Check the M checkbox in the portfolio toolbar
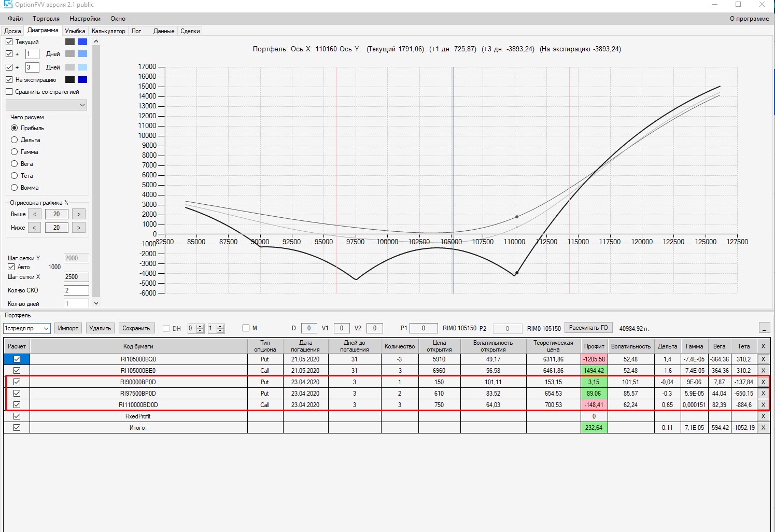The height and width of the screenshot is (532, 775). (x=246, y=328)
